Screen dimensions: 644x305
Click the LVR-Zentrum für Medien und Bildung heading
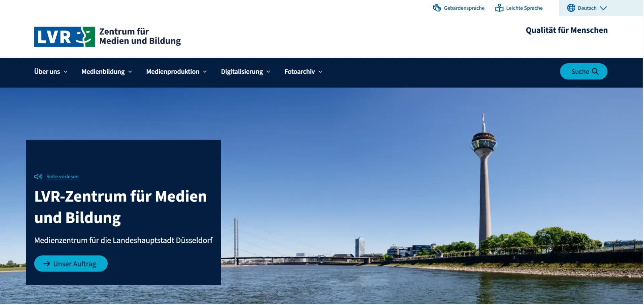pyautogui.click(x=120, y=207)
